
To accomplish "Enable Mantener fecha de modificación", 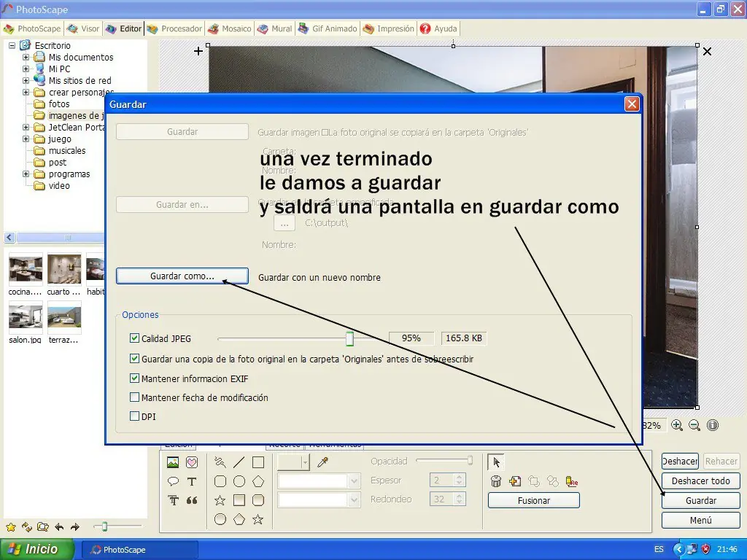I will pyautogui.click(x=134, y=397).
